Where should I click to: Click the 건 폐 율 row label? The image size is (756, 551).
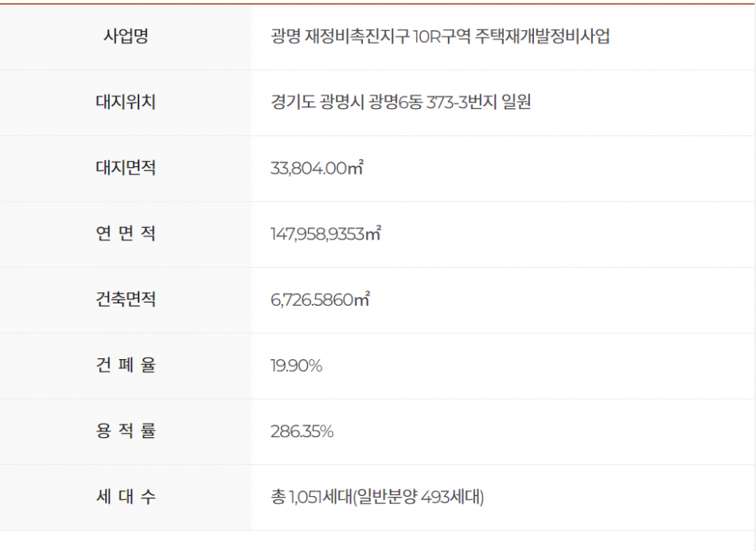tap(126, 366)
